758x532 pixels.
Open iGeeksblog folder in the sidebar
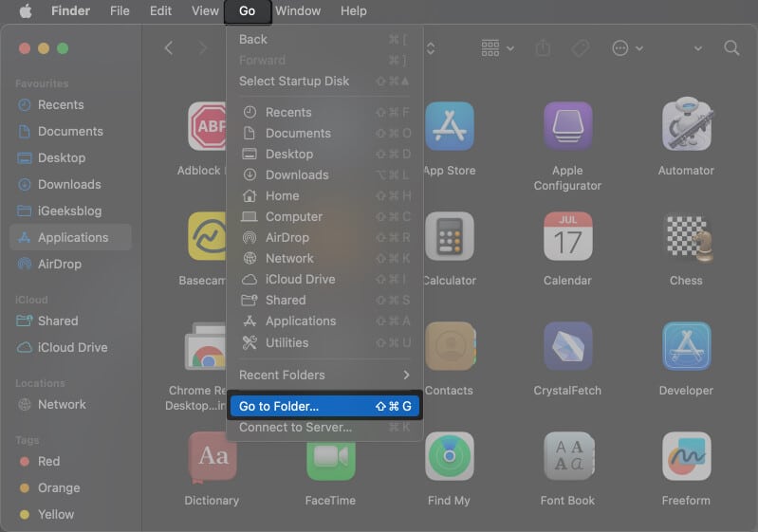coord(70,211)
